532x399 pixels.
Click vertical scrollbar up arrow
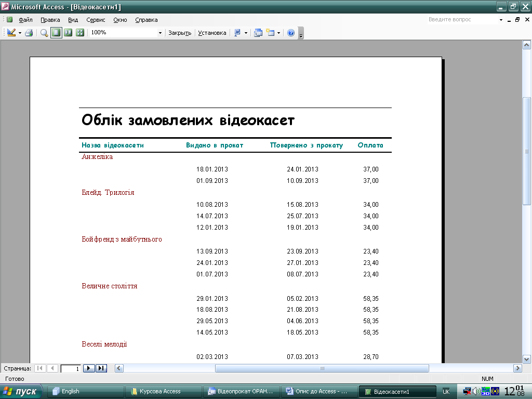[527, 45]
